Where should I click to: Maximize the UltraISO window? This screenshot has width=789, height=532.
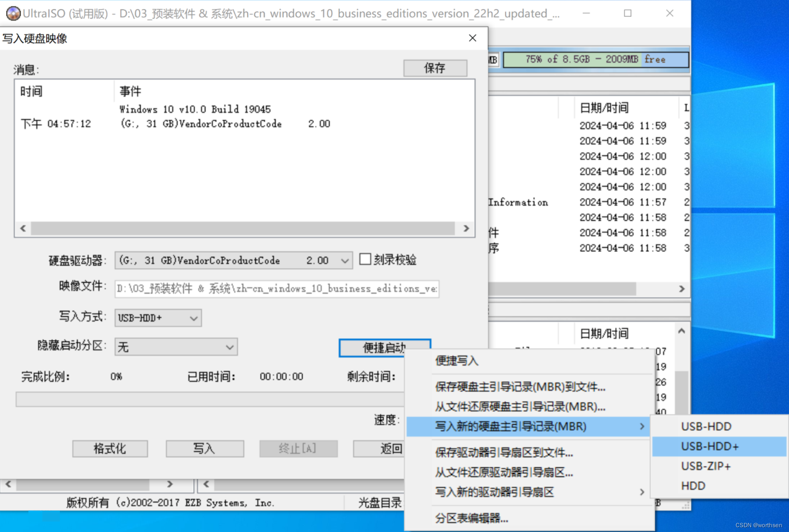[628, 14]
